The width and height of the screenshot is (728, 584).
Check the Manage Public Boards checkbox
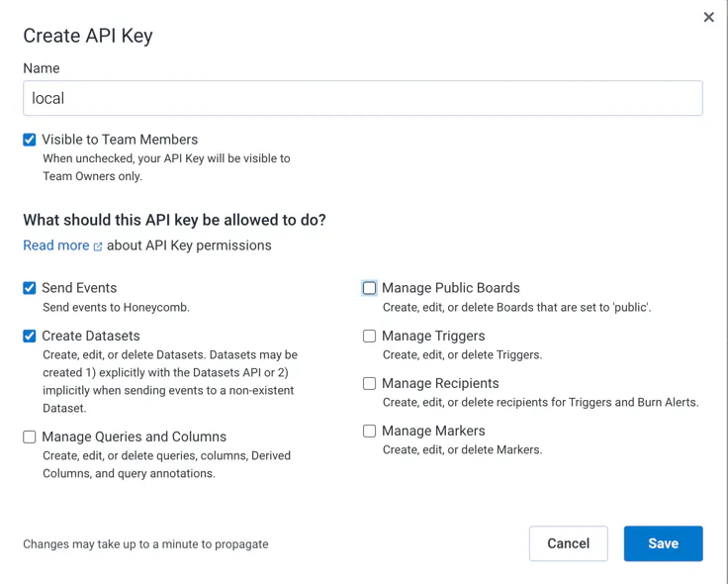pos(369,288)
